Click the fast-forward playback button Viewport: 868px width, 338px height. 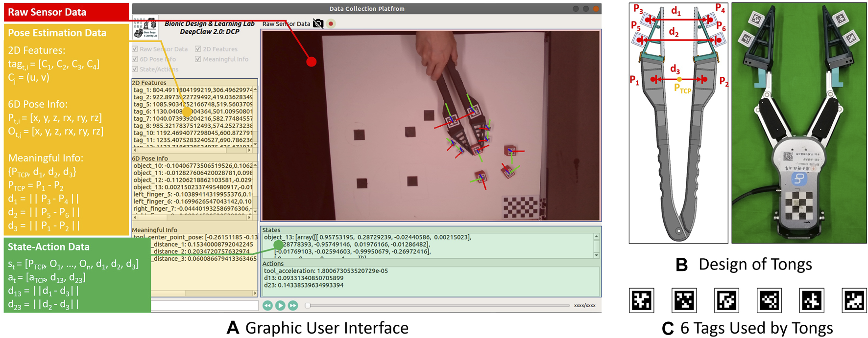293,305
